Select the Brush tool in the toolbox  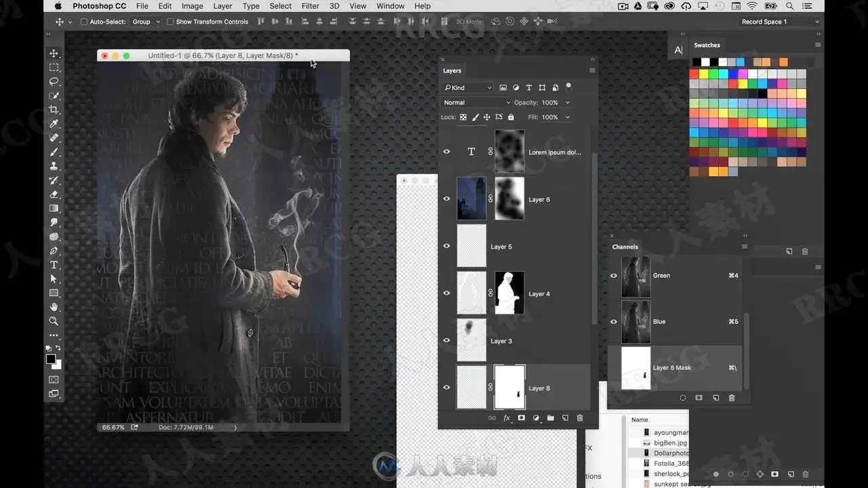[54, 152]
